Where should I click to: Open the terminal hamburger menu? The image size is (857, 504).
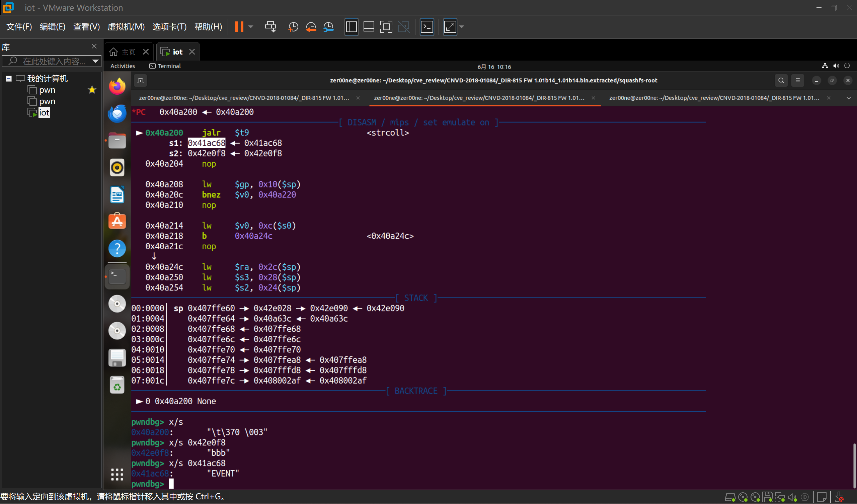tap(798, 81)
